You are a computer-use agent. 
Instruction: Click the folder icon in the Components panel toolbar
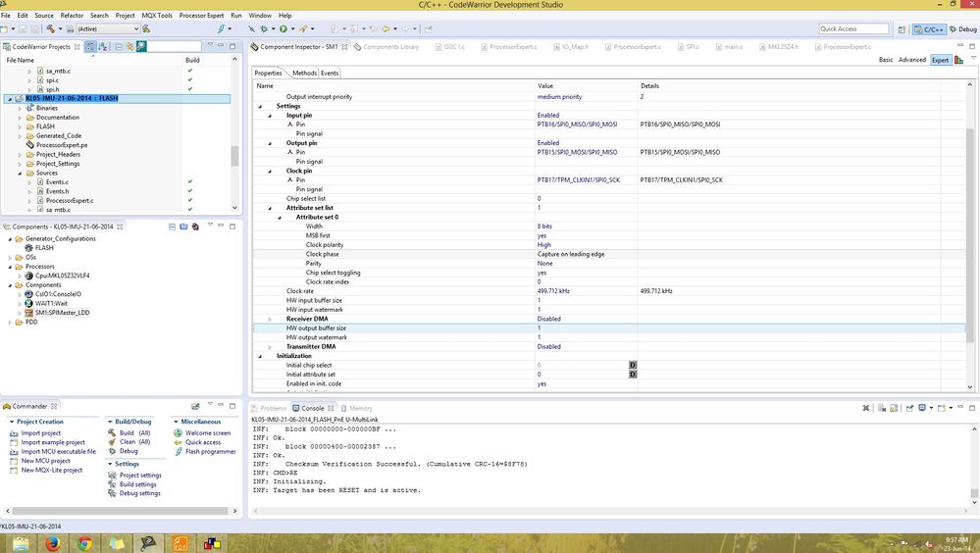(x=183, y=226)
